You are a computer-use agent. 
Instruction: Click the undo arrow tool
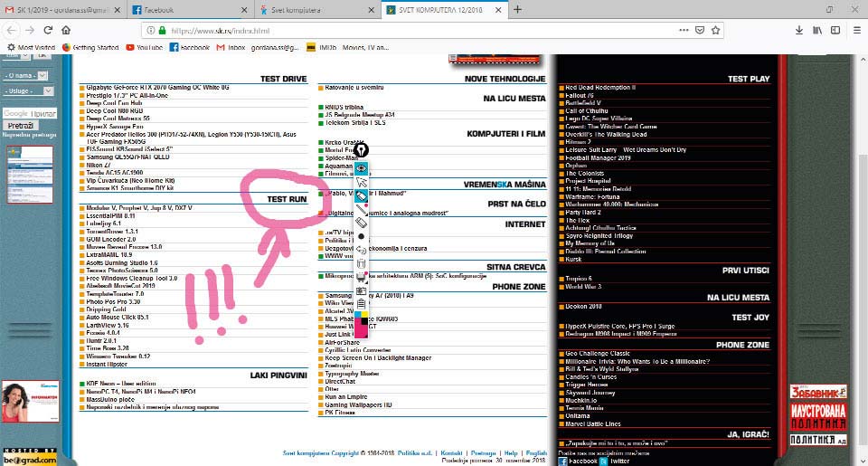click(x=361, y=250)
